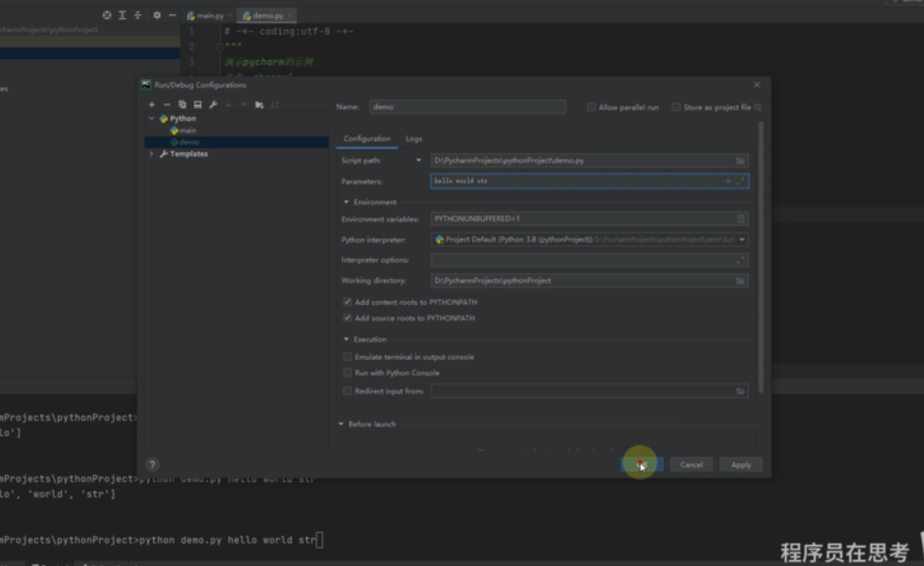Screen dimensions: 924x566
Task: Enable Run with Python Console
Action: 347,372
